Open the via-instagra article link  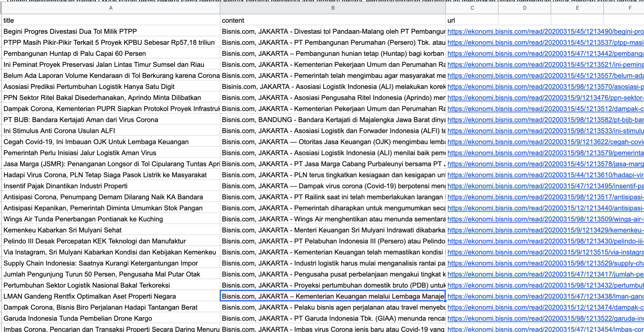tap(546, 252)
